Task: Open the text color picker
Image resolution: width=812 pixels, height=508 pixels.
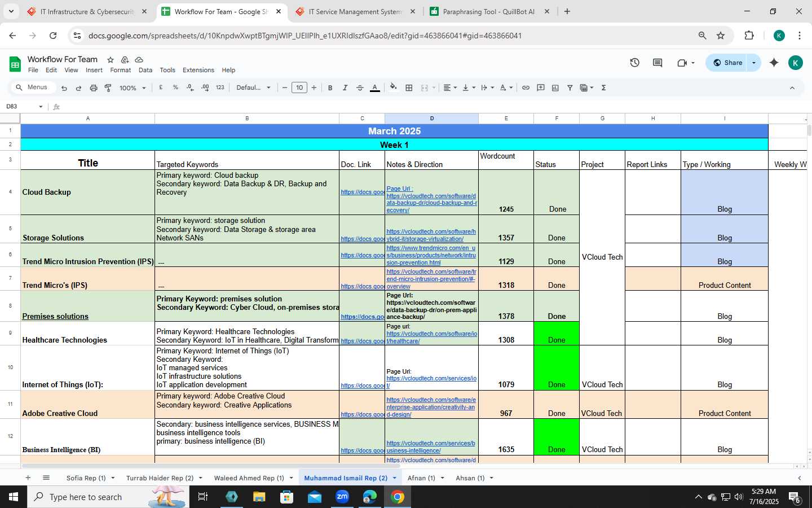Action: (374, 87)
